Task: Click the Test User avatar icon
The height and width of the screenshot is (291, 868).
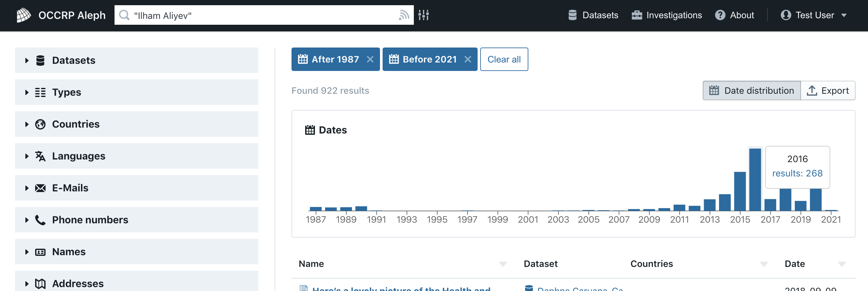Action: [785, 15]
